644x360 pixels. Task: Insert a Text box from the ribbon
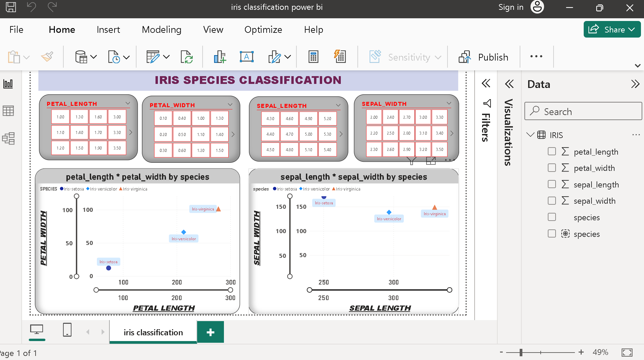coord(246,57)
